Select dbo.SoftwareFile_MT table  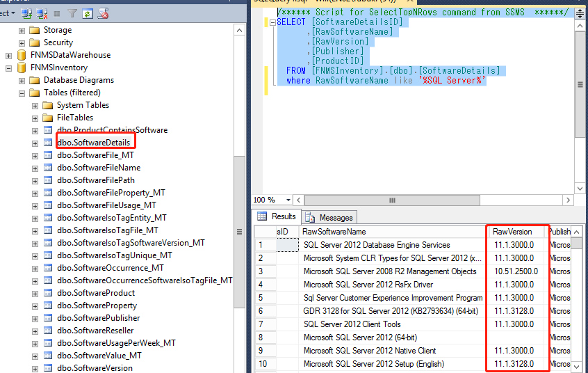(x=96, y=155)
